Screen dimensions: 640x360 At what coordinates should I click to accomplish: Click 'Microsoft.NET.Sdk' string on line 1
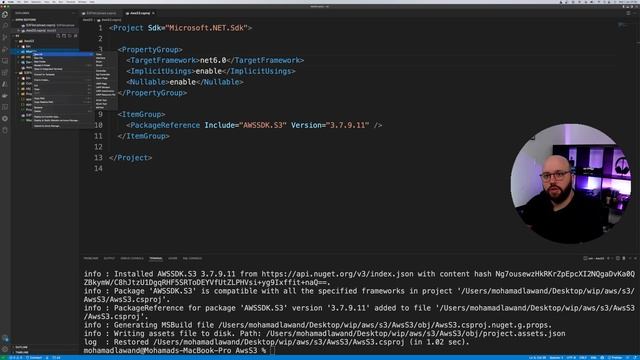[207, 28]
